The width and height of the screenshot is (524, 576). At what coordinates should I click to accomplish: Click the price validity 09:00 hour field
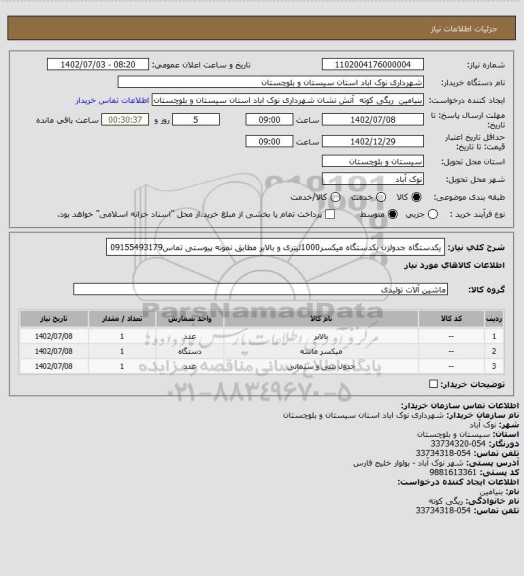click(269, 141)
